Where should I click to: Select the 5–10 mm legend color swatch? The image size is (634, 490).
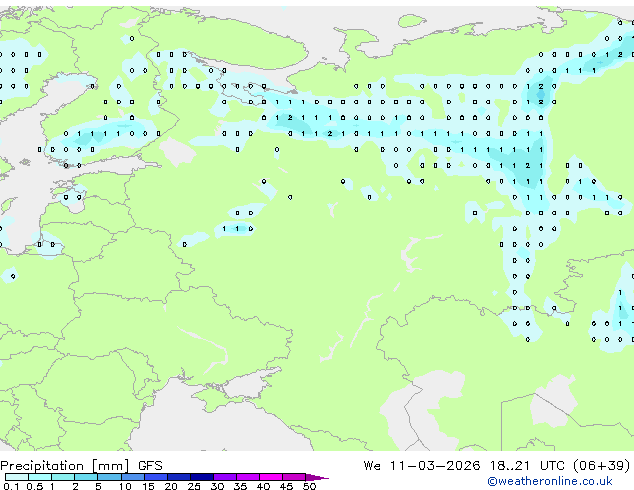coord(109,477)
